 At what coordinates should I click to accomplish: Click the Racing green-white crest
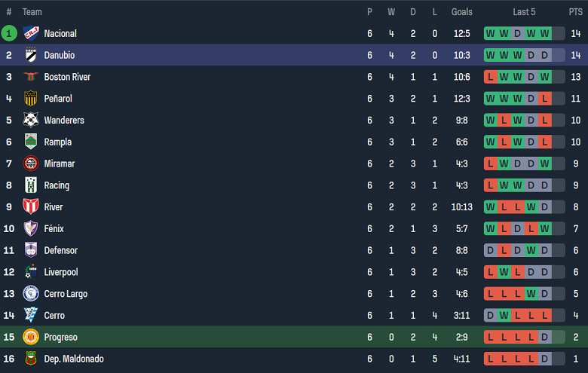click(31, 185)
